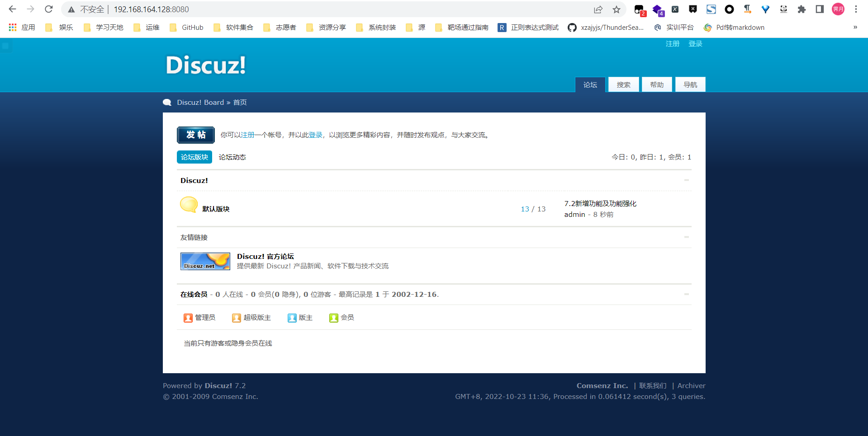This screenshot has height=436, width=868.
Task: Click the browser reload icon
Action: tap(49, 9)
